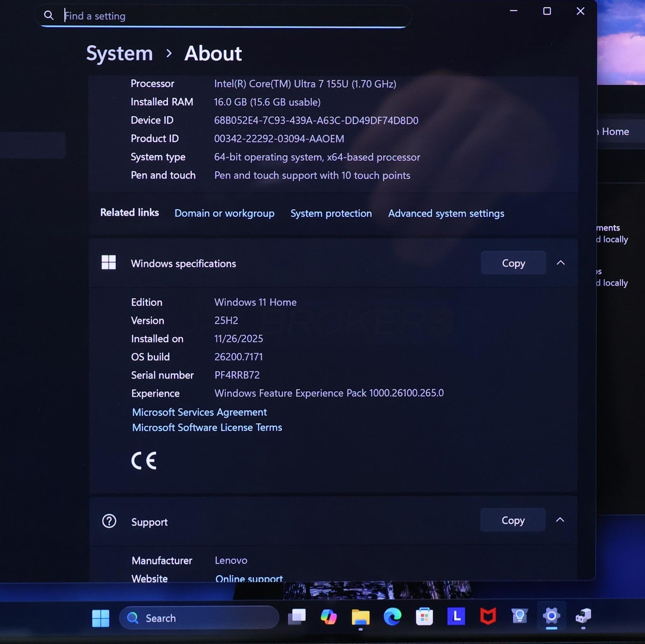Launch Copilot from the taskbar

329,617
